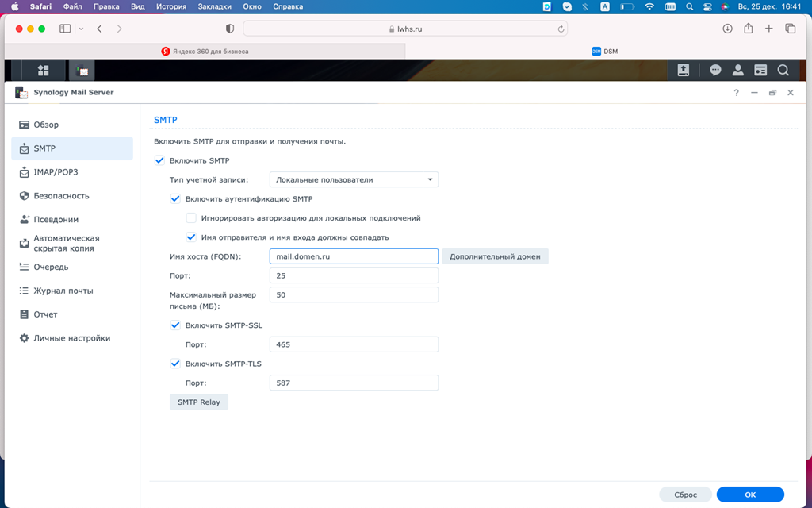
Task: Open Автоматическая скрытая копия section
Action: pos(72,243)
